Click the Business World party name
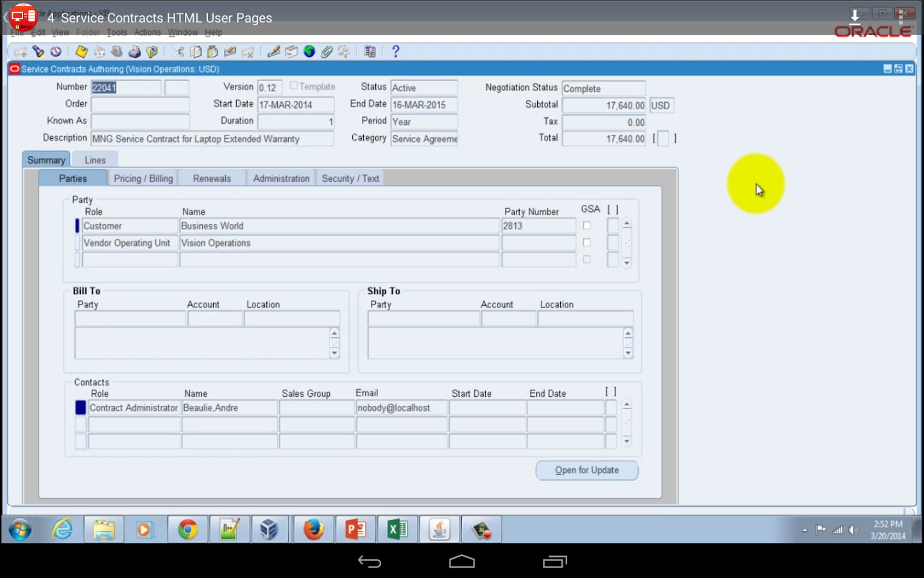 tap(339, 226)
